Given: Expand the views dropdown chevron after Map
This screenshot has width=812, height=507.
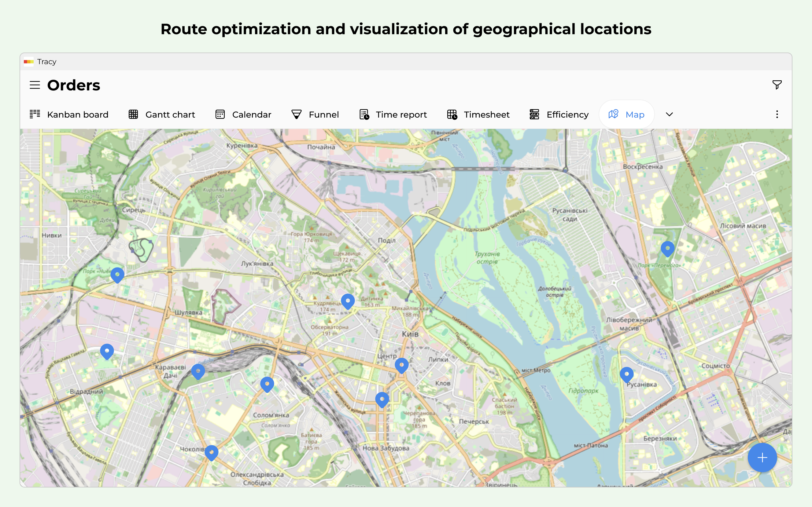Looking at the screenshot, I should point(669,114).
